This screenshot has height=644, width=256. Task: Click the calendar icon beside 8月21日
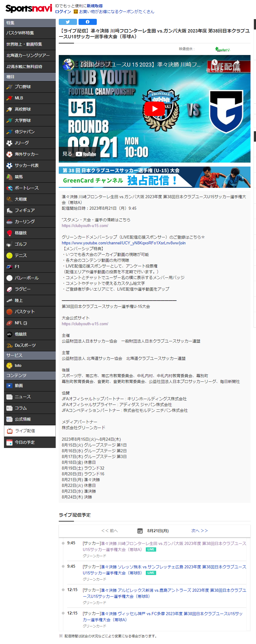click(x=140, y=531)
